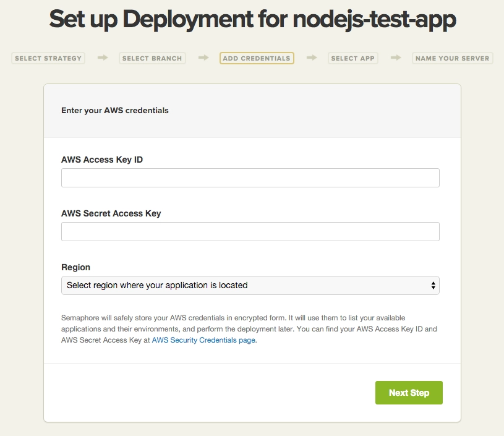The width and height of the screenshot is (504, 436).
Task: Click the SELECT STRATEGY step
Action: (48, 58)
